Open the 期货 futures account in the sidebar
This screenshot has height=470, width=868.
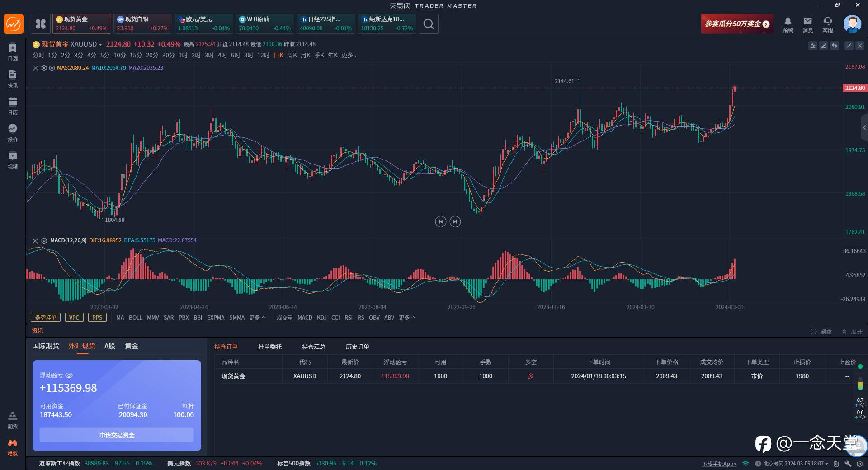(x=13, y=420)
